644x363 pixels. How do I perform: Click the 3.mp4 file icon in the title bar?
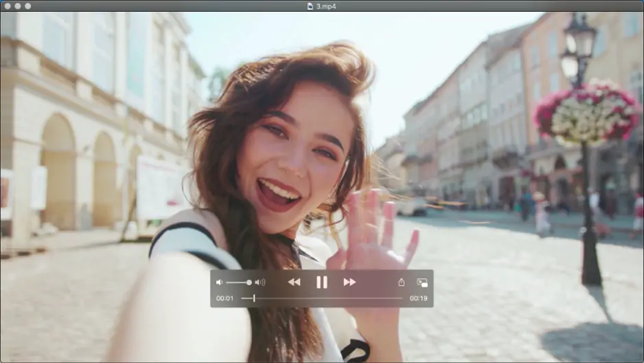pos(310,6)
